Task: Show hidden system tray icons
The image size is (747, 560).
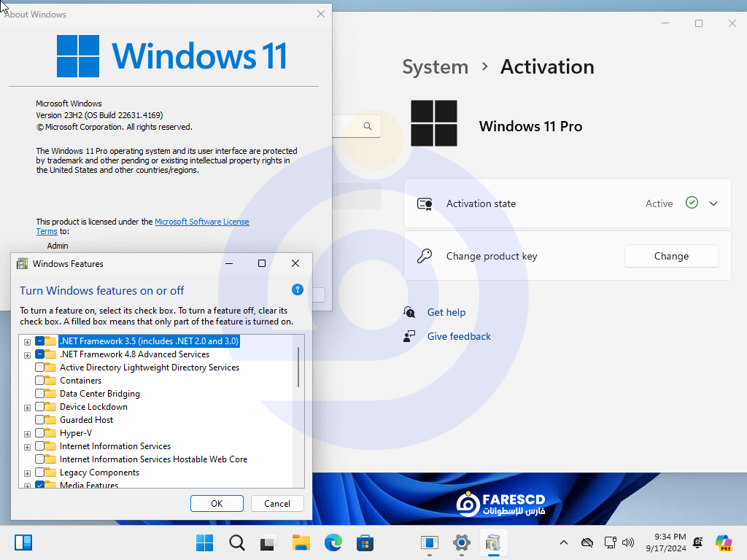Action: tap(564, 542)
